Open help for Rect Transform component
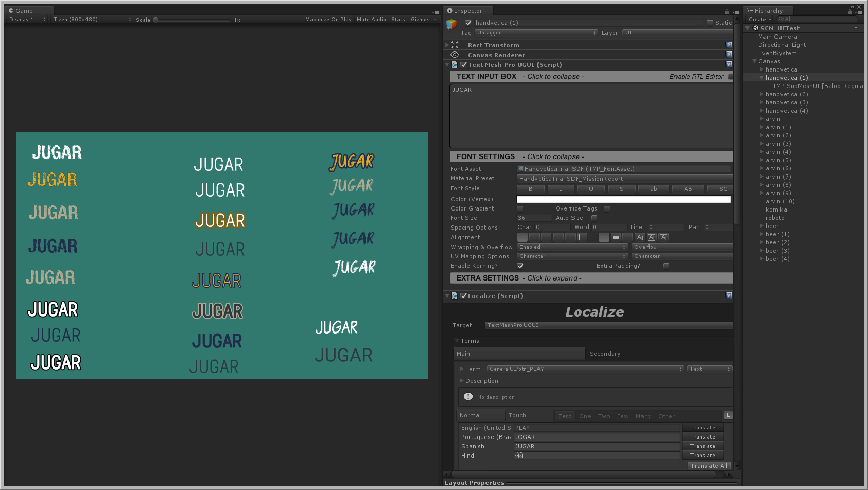Screen dimensions: 868x490 (728, 45)
